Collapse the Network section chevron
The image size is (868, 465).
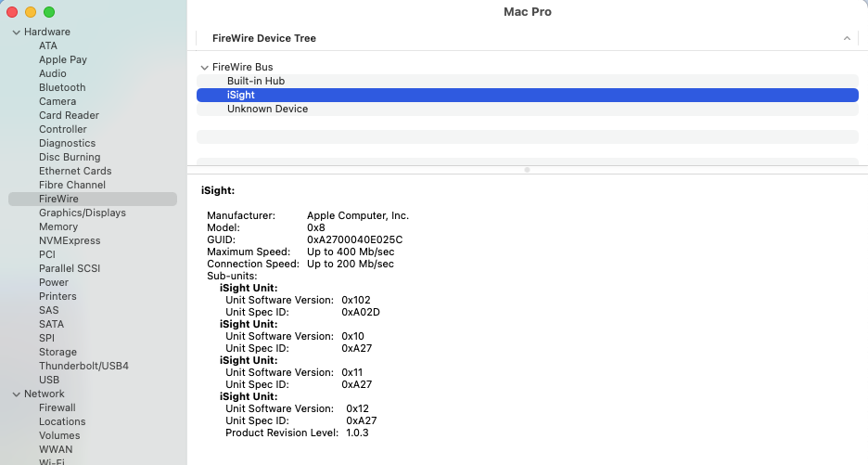tap(17, 394)
